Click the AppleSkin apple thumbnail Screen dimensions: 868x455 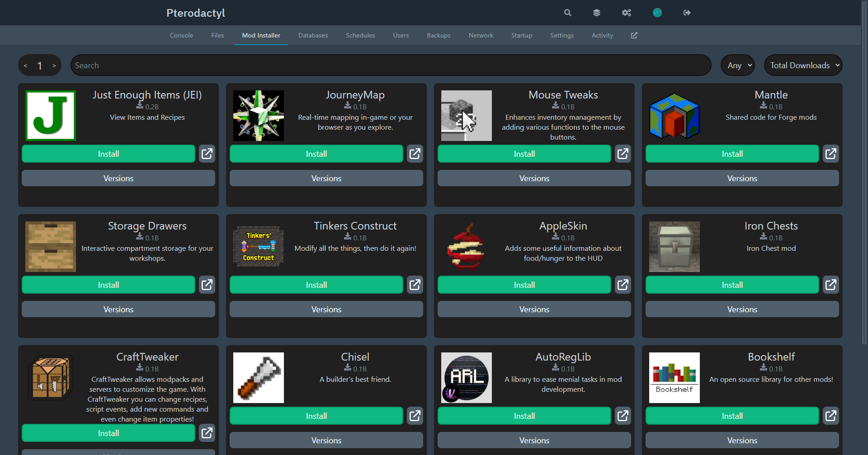click(x=467, y=247)
